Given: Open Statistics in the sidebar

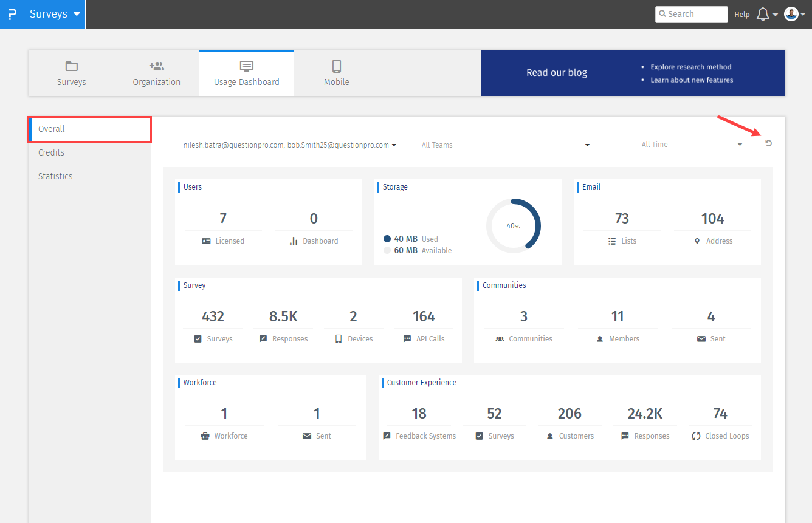Looking at the screenshot, I should [x=55, y=176].
